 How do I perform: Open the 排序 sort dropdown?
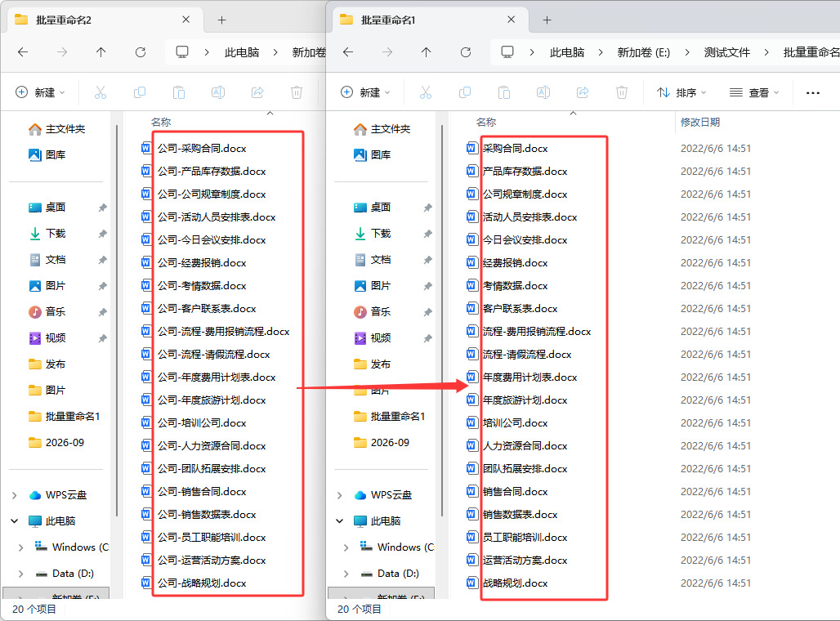click(x=681, y=92)
